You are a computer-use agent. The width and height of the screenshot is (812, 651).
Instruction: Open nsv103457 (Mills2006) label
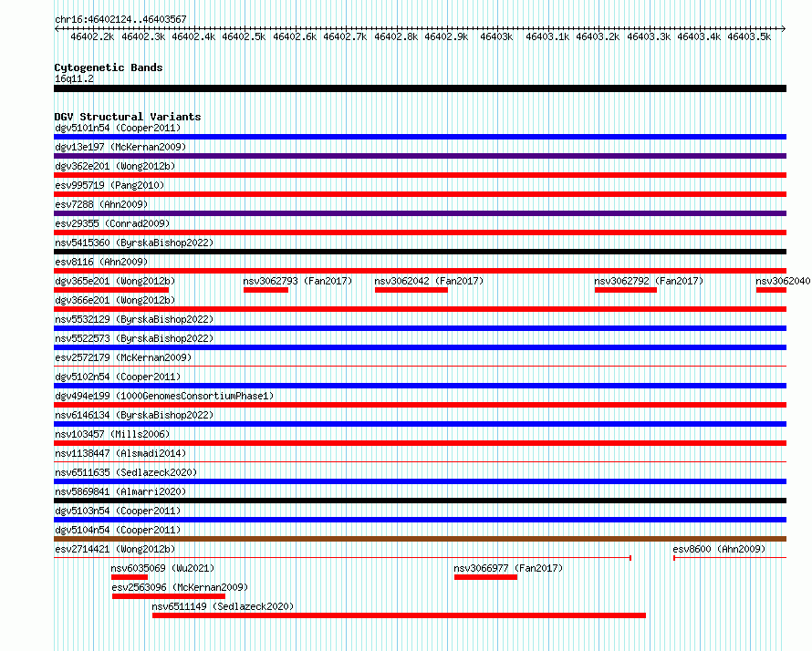[112, 434]
